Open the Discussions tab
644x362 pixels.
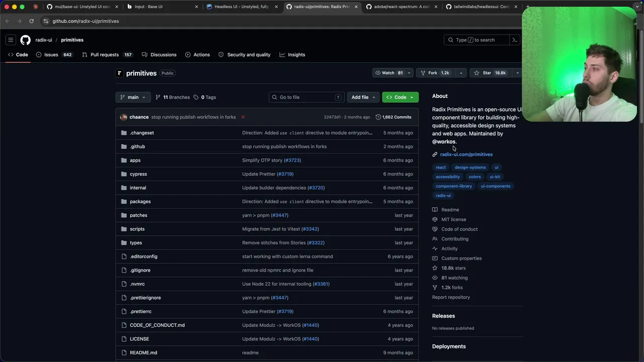159,55
